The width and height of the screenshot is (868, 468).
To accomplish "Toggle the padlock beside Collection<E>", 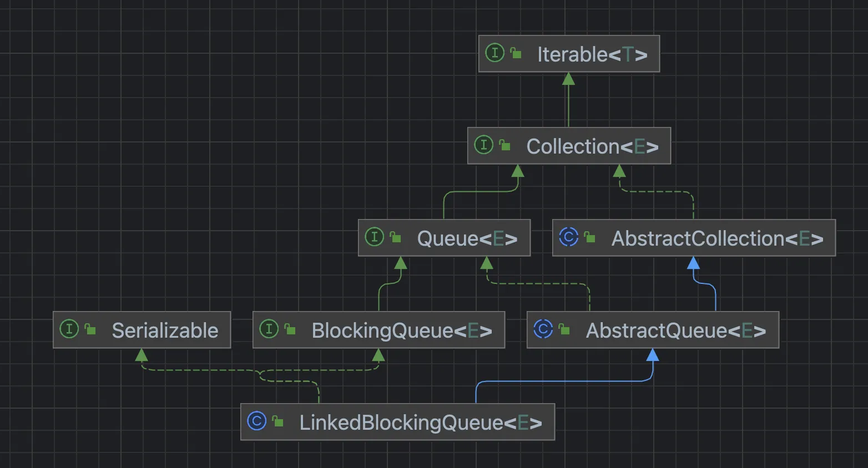I will (x=504, y=145).
